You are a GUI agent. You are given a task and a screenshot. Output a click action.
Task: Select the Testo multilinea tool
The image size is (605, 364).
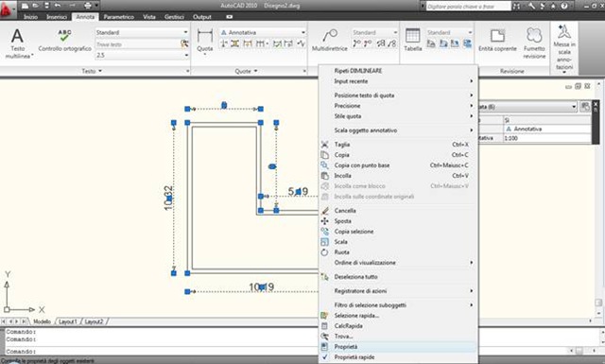(x=17, y=43)
